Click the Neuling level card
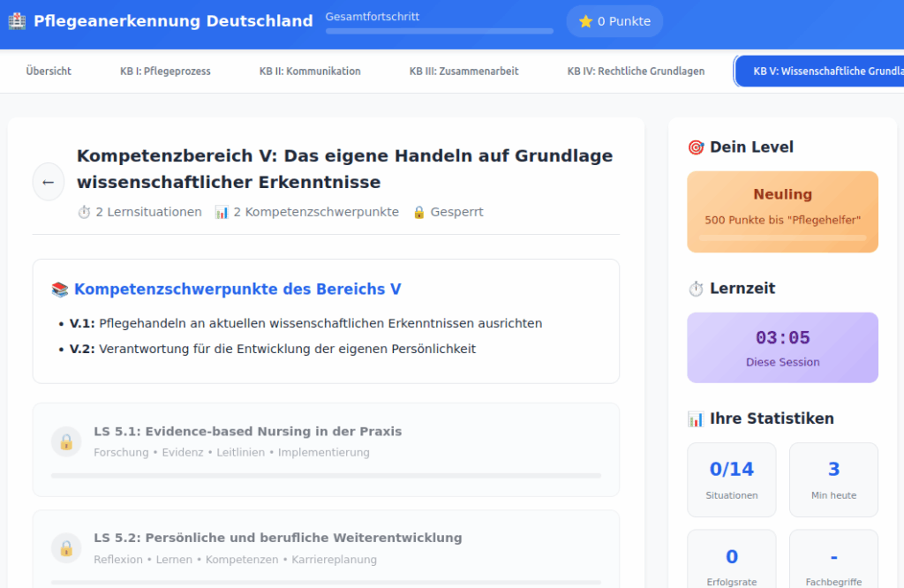The image size is (904, 588). click(782, 212)
